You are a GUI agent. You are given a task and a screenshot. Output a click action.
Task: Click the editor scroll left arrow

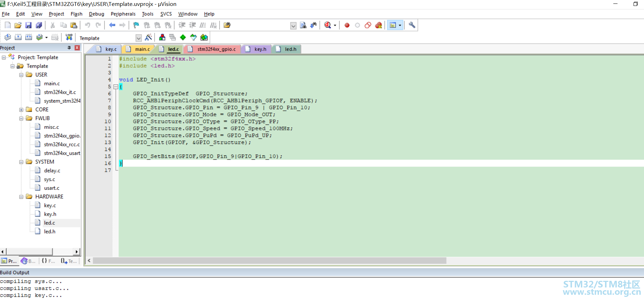coord(89,261)
